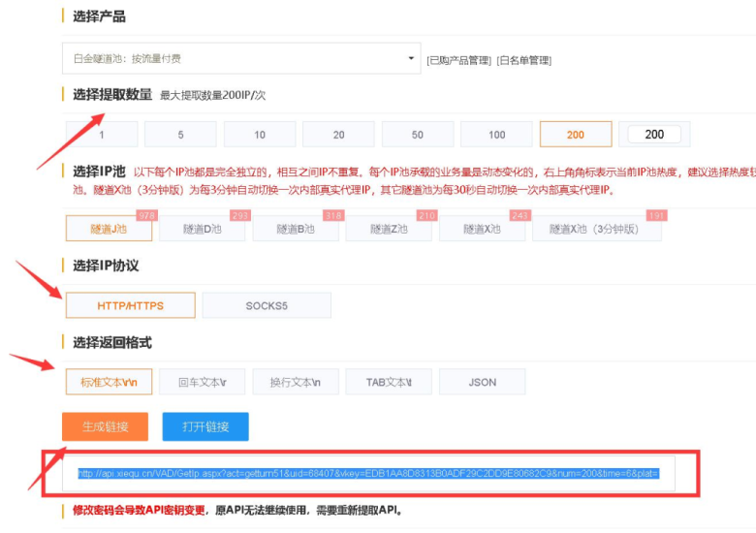The width and height of the screenshot is (756, 533).
Task: Open the 白名单管理 link
Action: pyautogui.click(x=524, y=60)
